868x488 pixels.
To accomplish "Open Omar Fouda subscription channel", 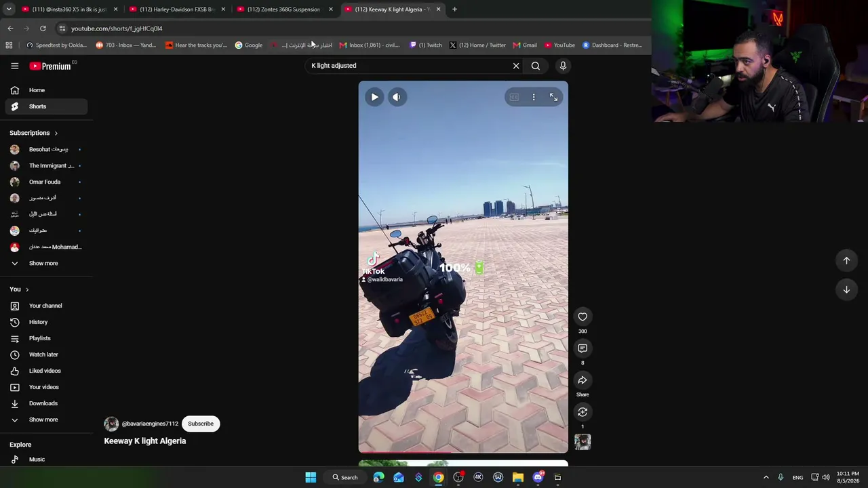I will [46, 182].
